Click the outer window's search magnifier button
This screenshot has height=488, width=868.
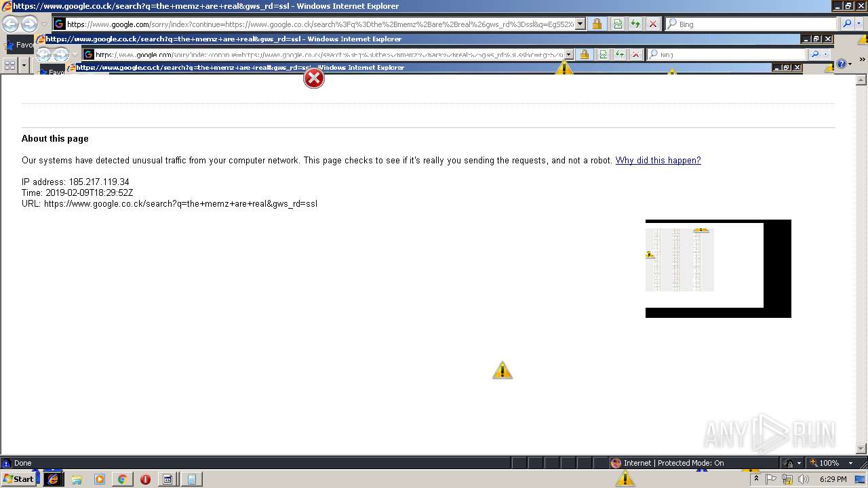[846, 24]
